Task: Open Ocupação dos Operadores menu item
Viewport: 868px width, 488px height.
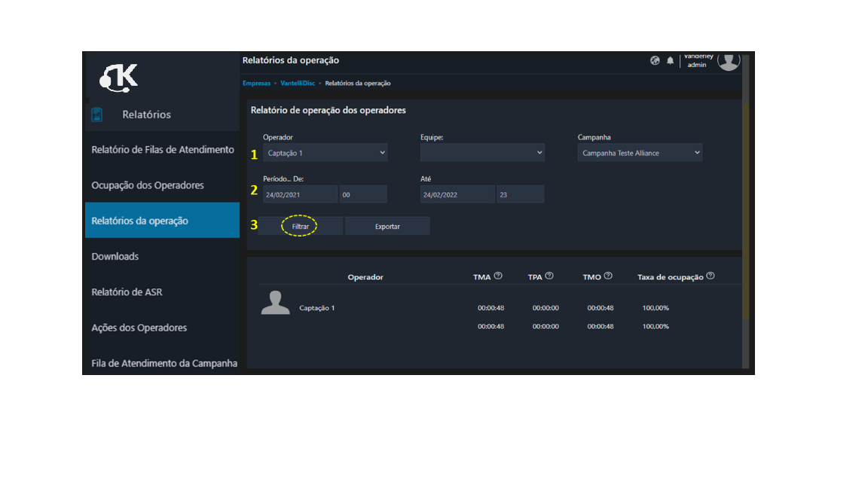Action: 162,185
